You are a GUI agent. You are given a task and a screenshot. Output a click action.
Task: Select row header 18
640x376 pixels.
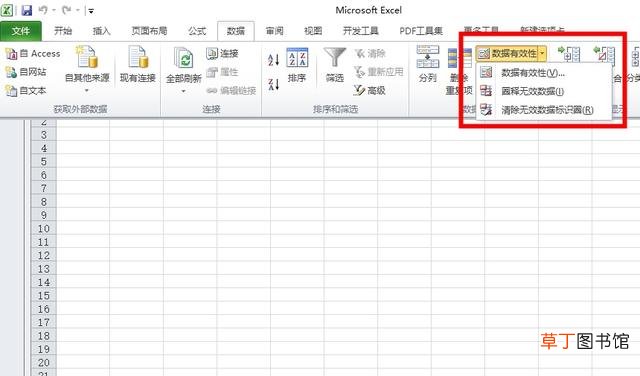tap(44, 336)
